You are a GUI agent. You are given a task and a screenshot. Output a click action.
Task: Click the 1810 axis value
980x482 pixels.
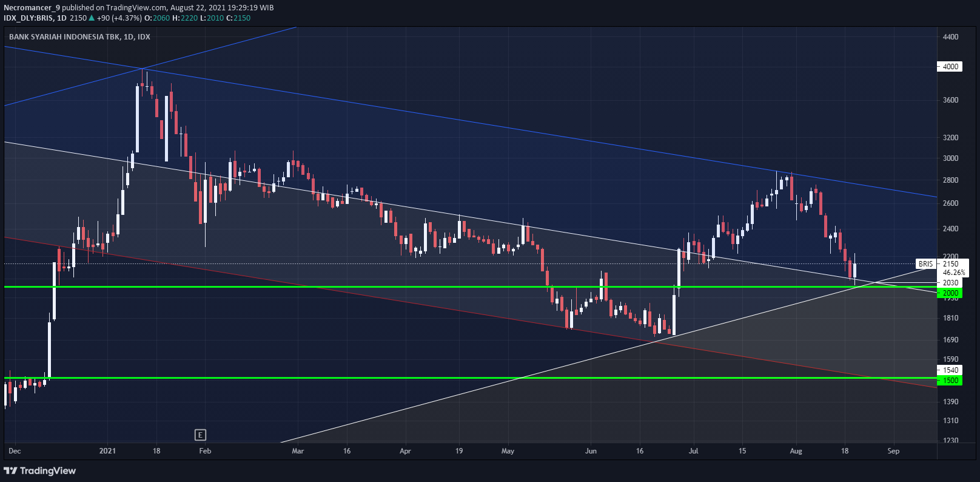tap(950, 317)
